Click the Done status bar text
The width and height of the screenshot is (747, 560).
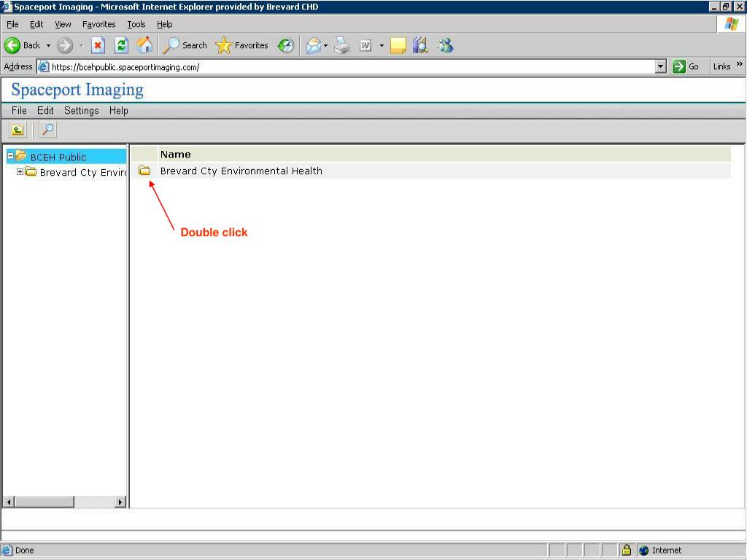pos(24,551)
